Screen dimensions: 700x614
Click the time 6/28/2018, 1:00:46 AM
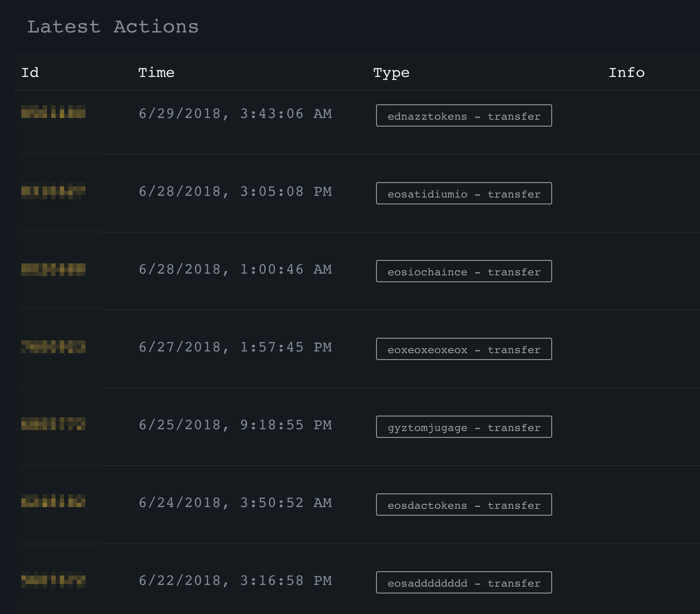click(x=235, y=269)
